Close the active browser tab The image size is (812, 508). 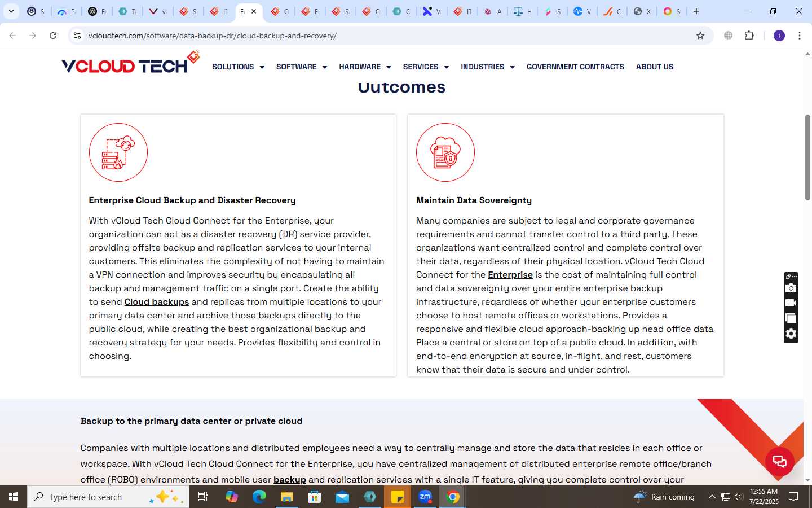pyautogui.click(x=254, y=11)
